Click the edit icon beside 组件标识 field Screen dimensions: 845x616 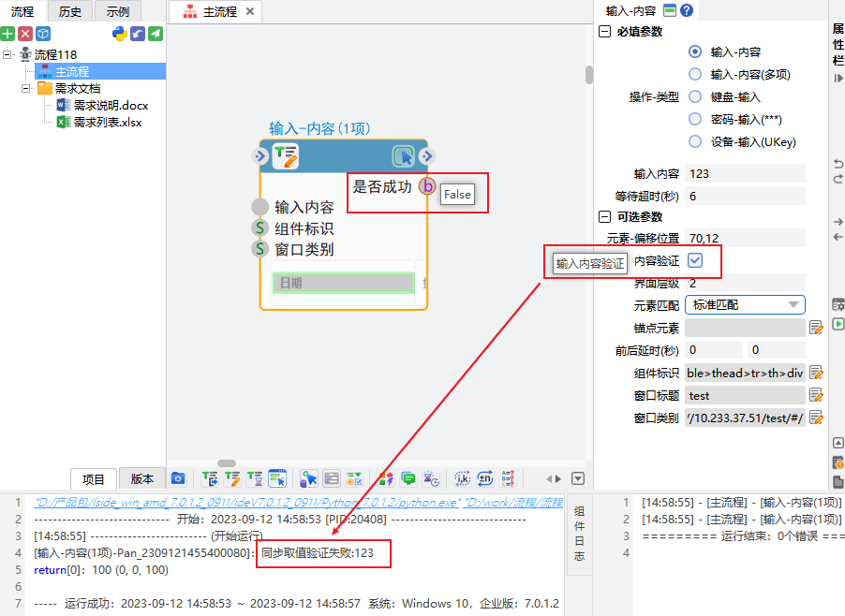[815, 373]
